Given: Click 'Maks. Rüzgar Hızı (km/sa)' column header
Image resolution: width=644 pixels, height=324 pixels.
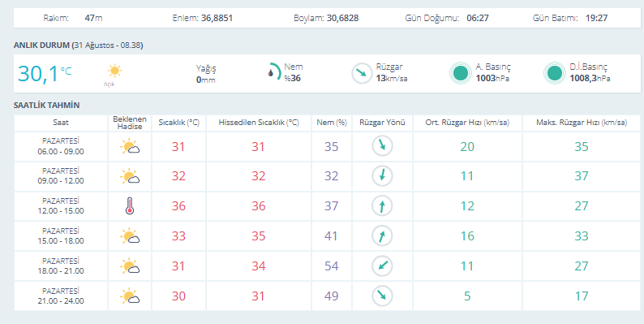Looking at the screenshot, I should [582, 123].
